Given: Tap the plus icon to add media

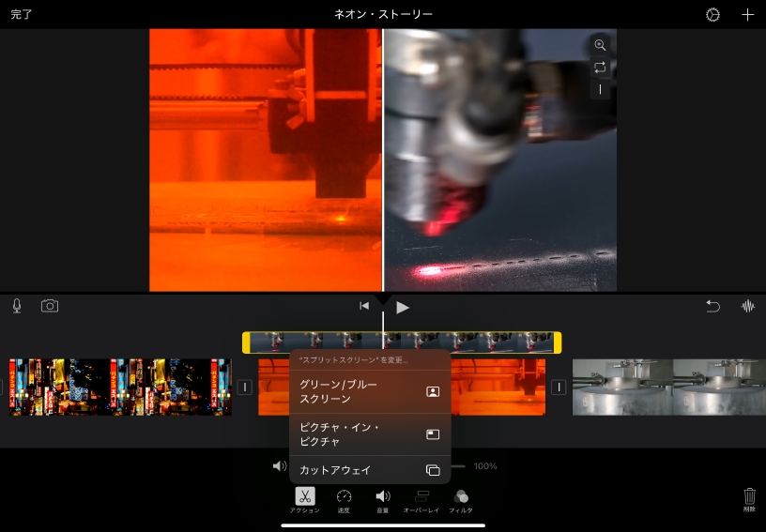Looking at the screenshot, I should click(747, 15).
